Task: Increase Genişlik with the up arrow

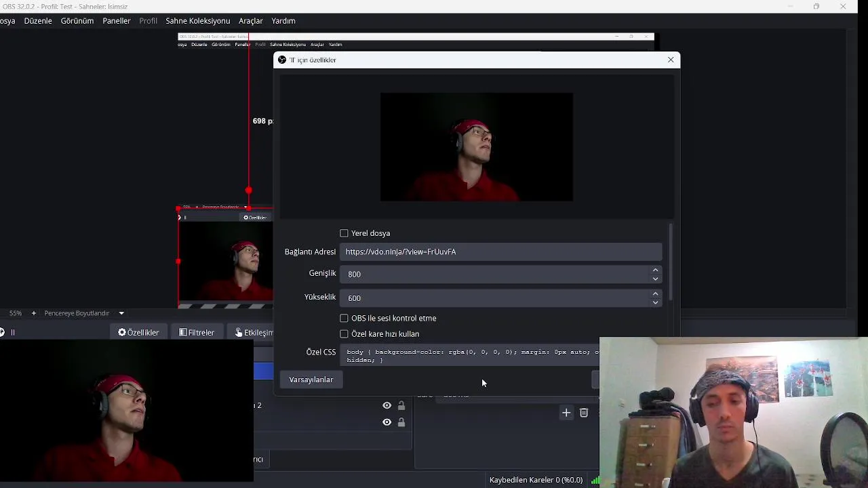Action: [x=655, y=270]
